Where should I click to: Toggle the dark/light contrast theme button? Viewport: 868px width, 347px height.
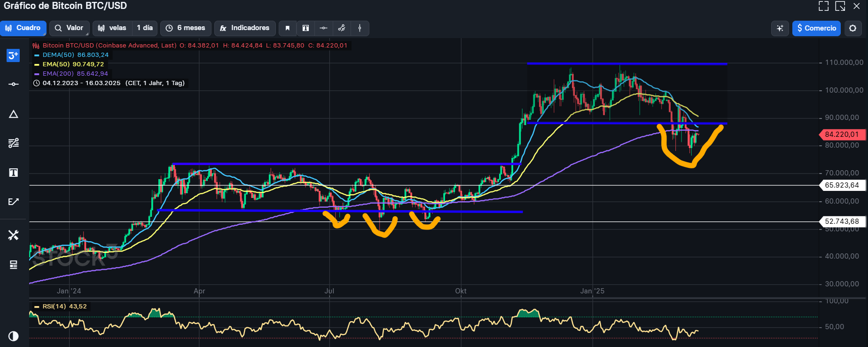pos(14,336)
